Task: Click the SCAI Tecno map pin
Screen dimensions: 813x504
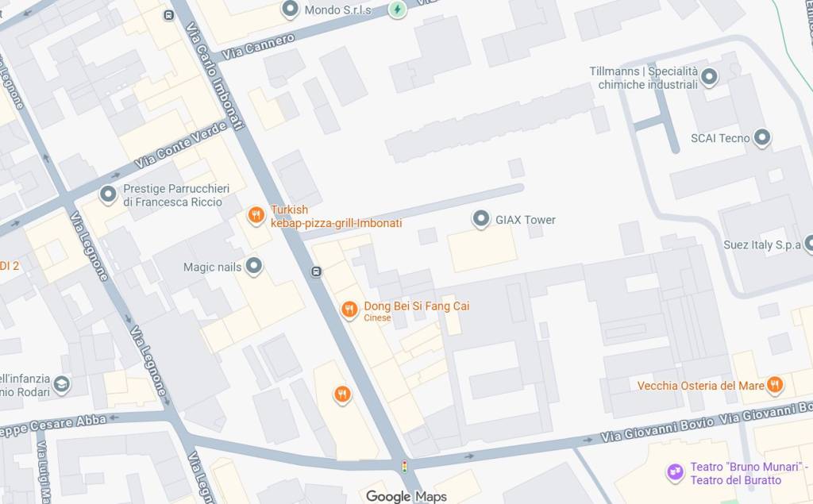Action: coord(761,138)
